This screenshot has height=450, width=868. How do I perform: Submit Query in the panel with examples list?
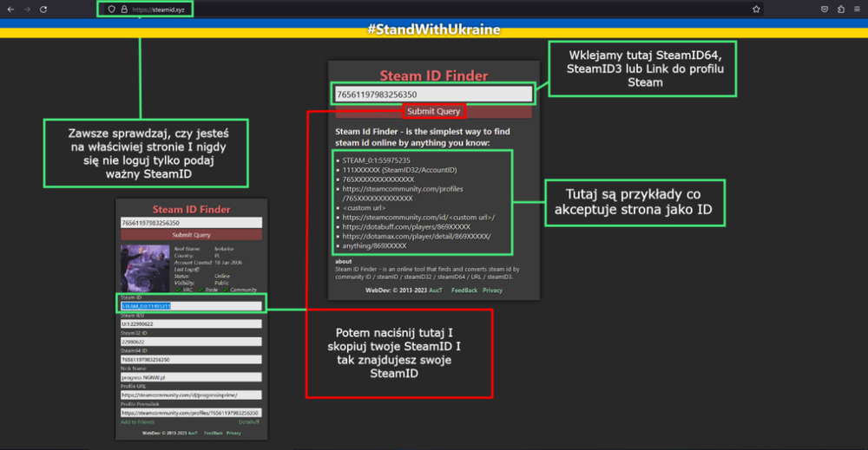[433, 111]
